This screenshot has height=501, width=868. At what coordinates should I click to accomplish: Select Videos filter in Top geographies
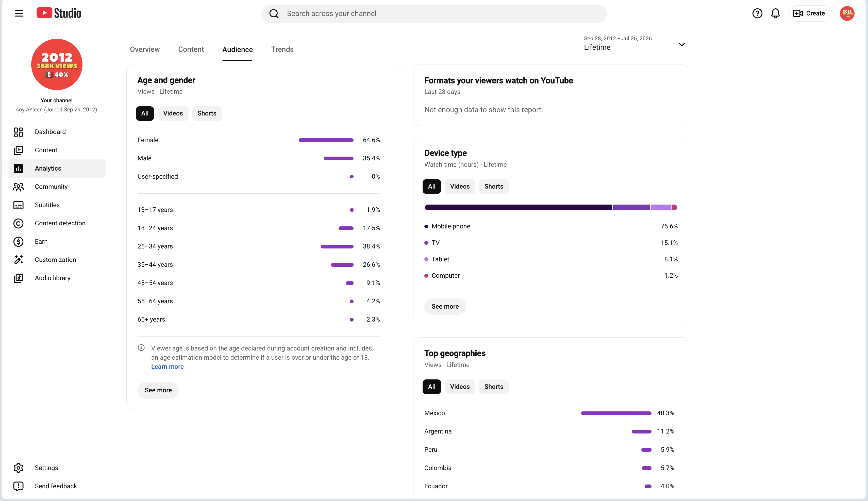tap(460, 387)
